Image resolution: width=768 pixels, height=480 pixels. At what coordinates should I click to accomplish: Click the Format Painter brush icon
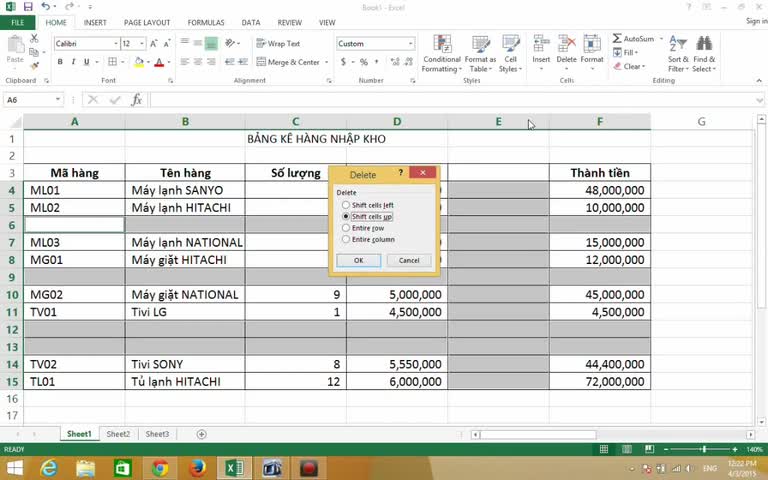pyautogui.click(x=34, y=65)
